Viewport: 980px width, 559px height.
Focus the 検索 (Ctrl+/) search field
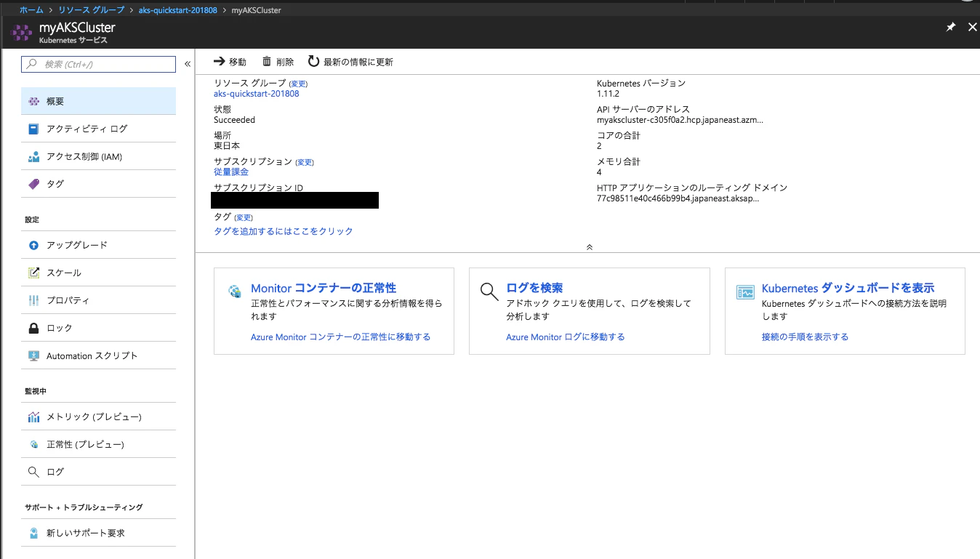[98, 64]
